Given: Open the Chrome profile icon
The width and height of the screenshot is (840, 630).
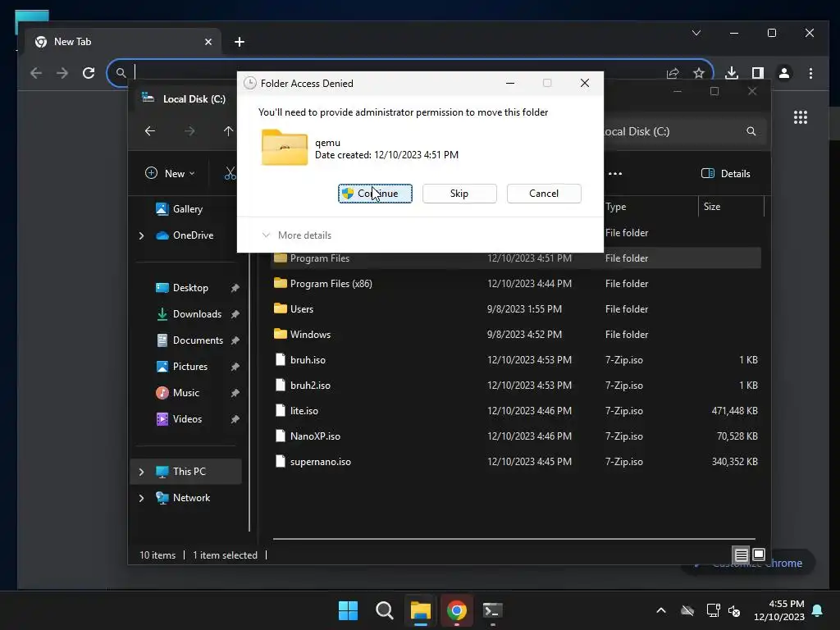Looking at the screenshot, I should 783,73.
